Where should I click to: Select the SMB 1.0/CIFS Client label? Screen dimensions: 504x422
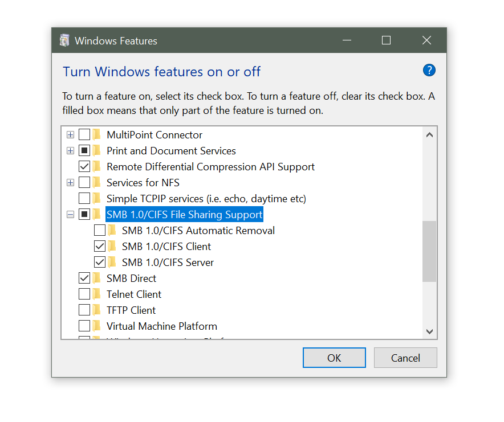[x=166, y=247]
